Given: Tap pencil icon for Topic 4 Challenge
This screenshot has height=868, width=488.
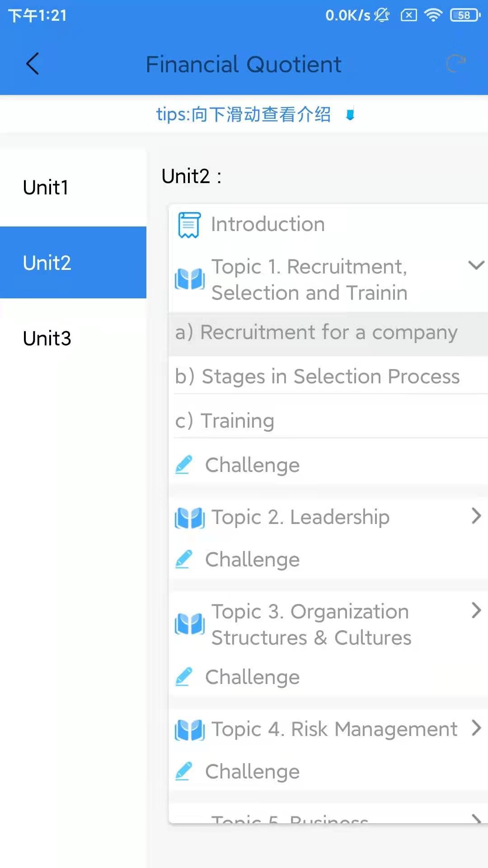Looking at the screenshot, I should (184, 771).
